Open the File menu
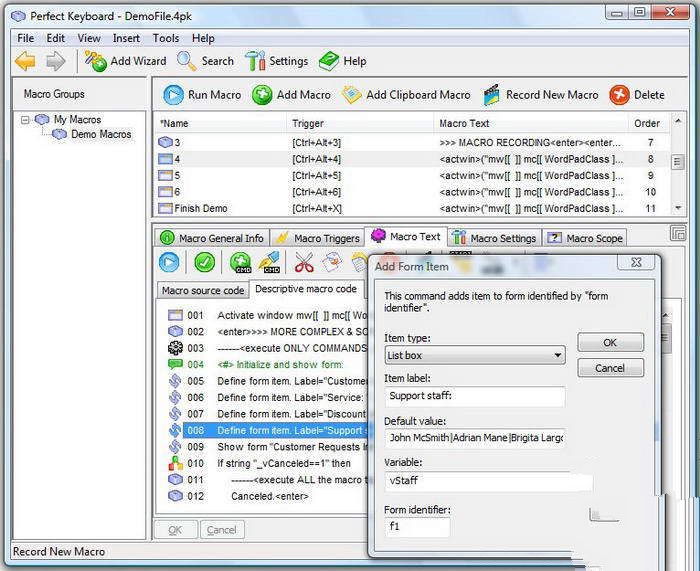 tap(25, 38)
